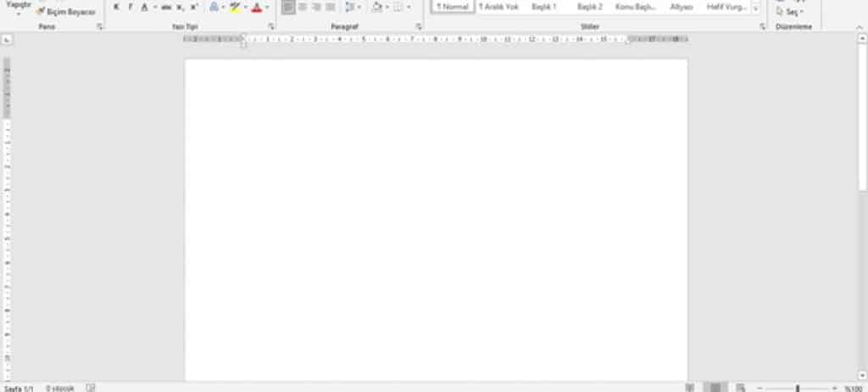The width and height of the screenshot is (868, 392).
Task: Justify the paragraph text
Action: click(x=331, y=7)
